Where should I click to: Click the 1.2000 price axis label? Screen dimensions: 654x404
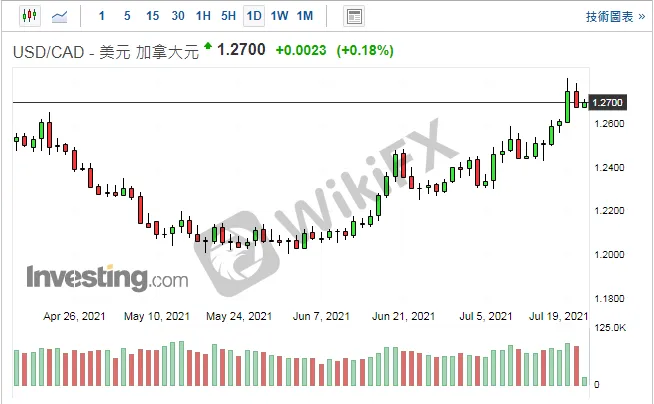click(x=609, y=254)
